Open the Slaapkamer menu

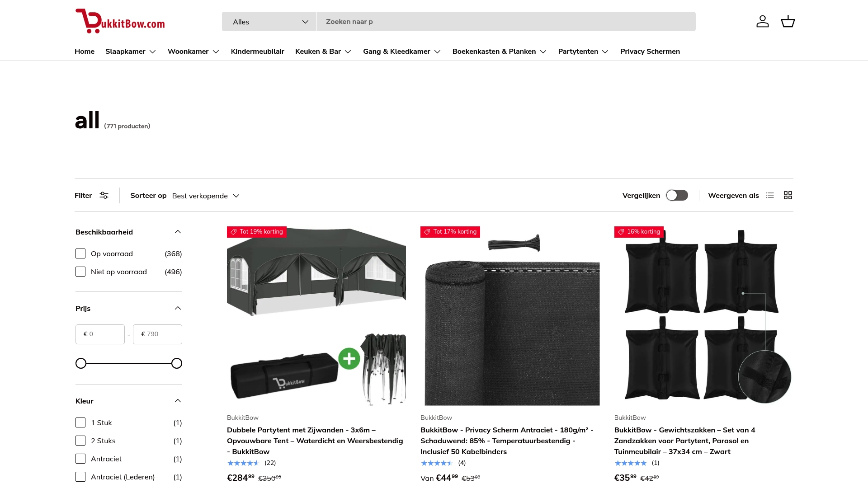(131, 52)
